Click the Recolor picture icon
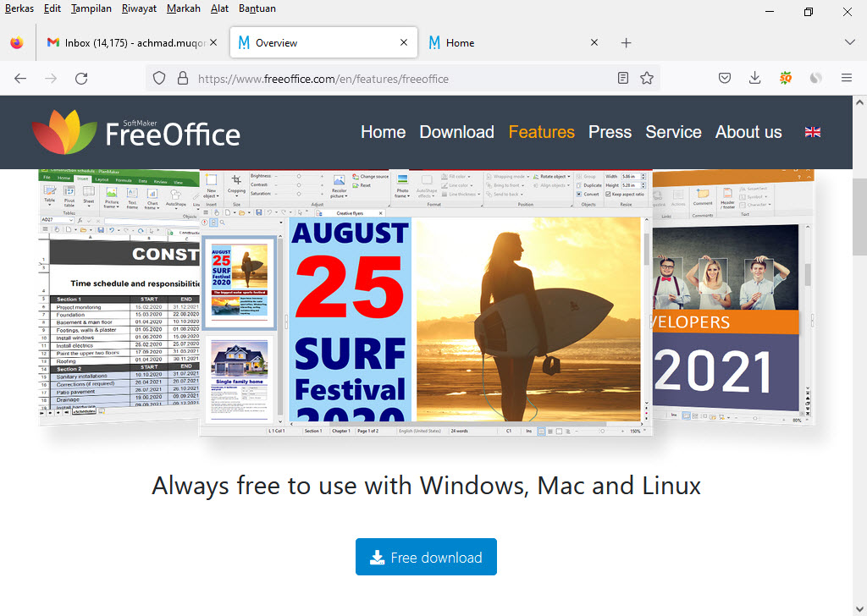867x616 pixels. point(340,180)
